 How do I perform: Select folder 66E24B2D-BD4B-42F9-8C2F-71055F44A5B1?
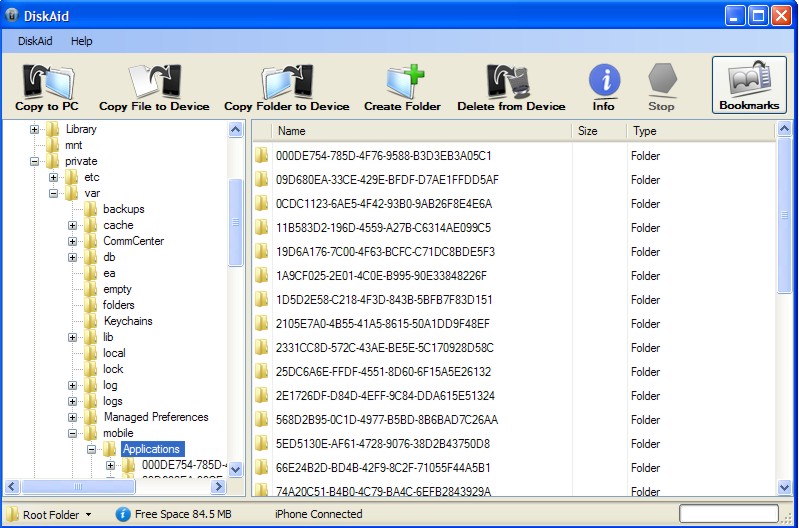(x=383, y=467)
